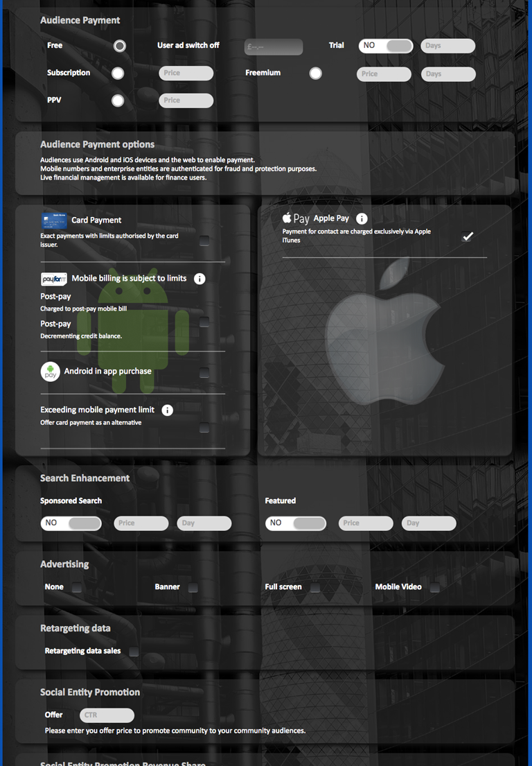Check the Full screen advertising checkbox

click(x=315, y=587)
